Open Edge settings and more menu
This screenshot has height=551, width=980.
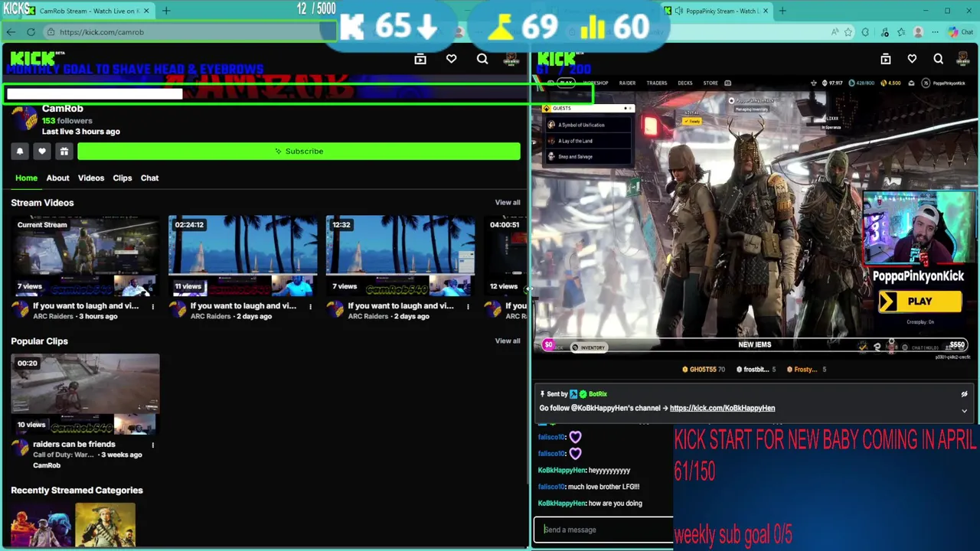coord(936,32)
